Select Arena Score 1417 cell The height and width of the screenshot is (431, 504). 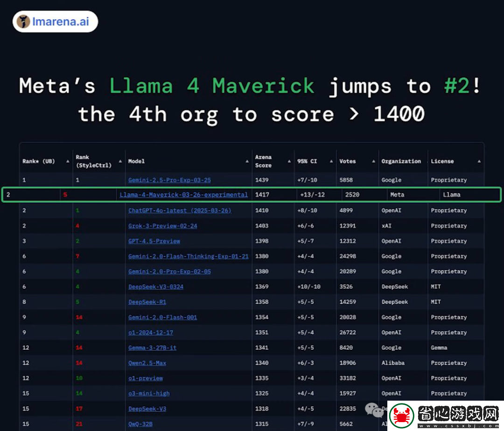click(x=262, y=195)
